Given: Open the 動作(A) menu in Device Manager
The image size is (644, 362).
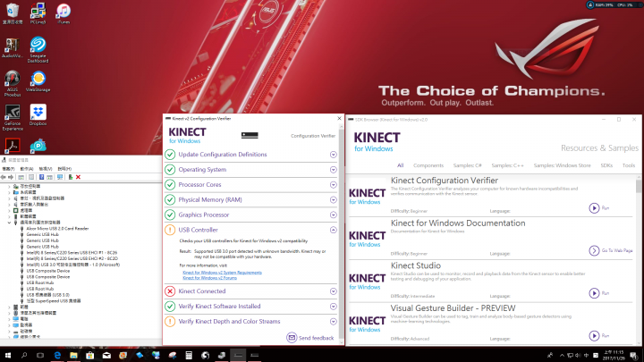Looking at the screenshot, I should pos(27,169).
